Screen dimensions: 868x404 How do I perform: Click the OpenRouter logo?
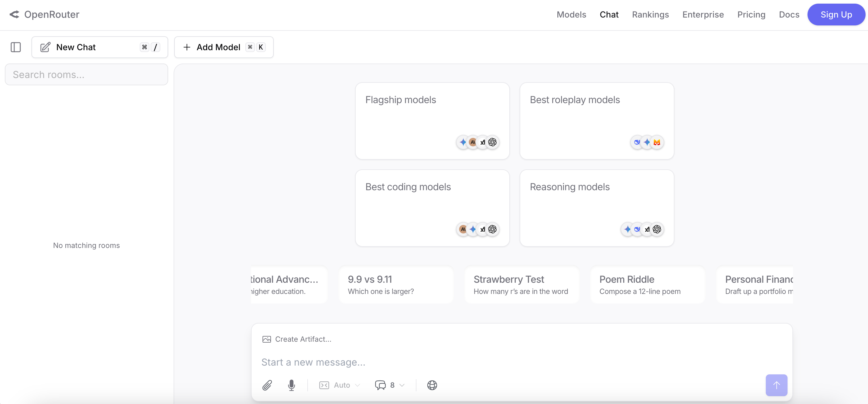(44, 15)
